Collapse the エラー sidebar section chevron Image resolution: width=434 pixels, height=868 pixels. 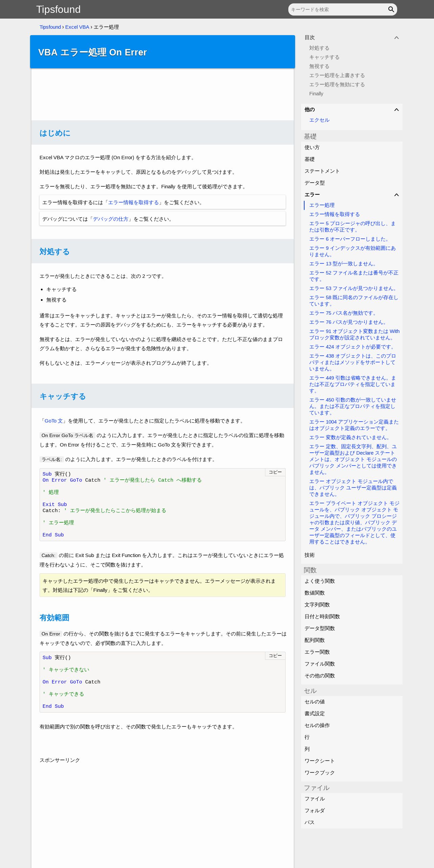pos(396,195)
